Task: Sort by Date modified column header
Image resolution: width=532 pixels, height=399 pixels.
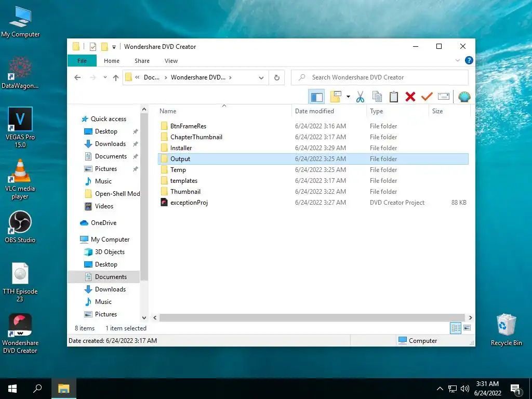Action: (314, 111)
